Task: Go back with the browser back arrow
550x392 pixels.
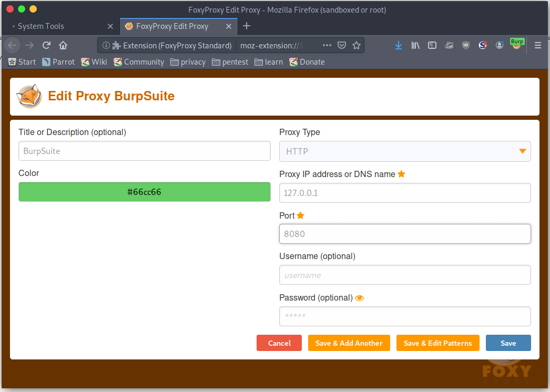Action: tap(12, 45)
